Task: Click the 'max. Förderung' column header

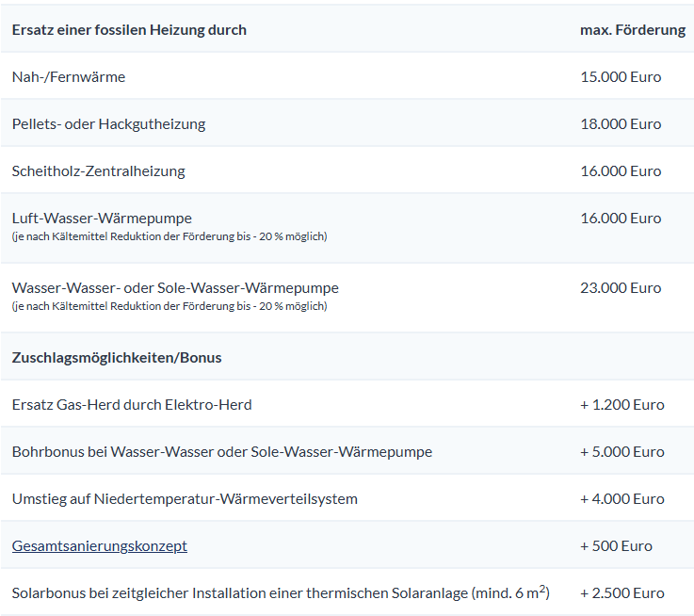Action: tap(633, 30)
